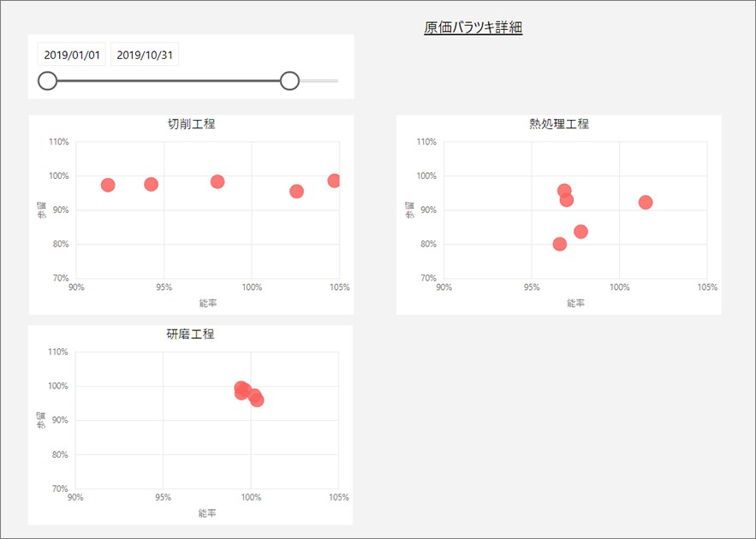756x539 pixels.
Task: Click the end date field 2019/10/31
Action: (x=145, y=56)
